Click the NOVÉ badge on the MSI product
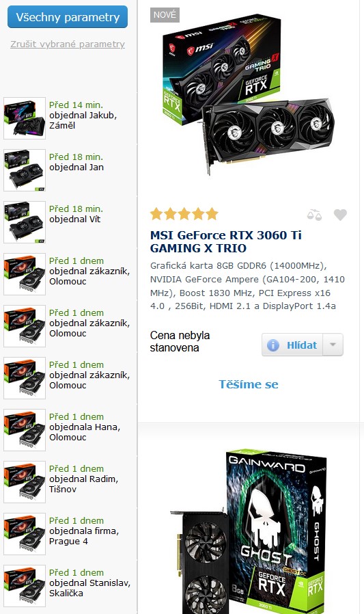Image resolution: width=364 pixels, height=614 pixels. (165, 15)
